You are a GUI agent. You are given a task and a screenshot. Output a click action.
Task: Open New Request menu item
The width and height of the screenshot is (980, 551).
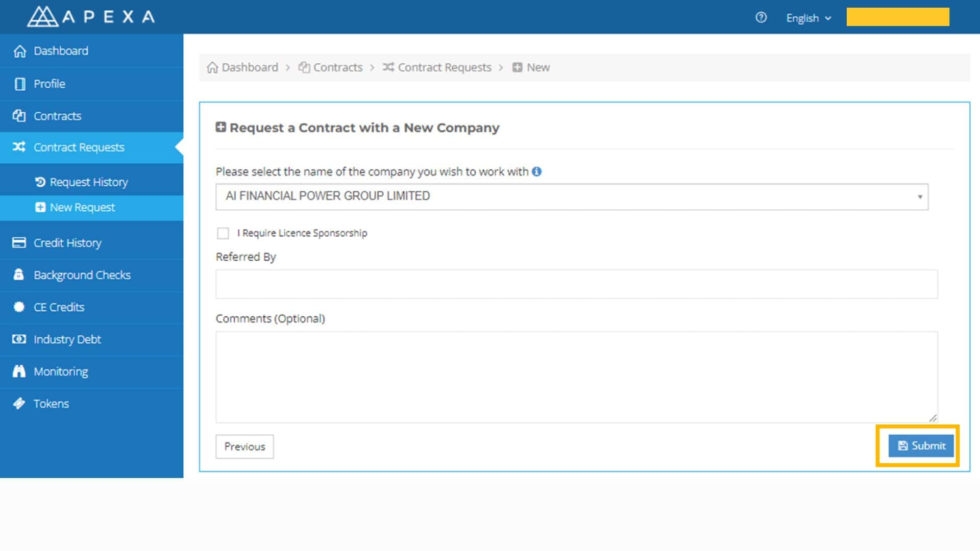pos(82,207)
